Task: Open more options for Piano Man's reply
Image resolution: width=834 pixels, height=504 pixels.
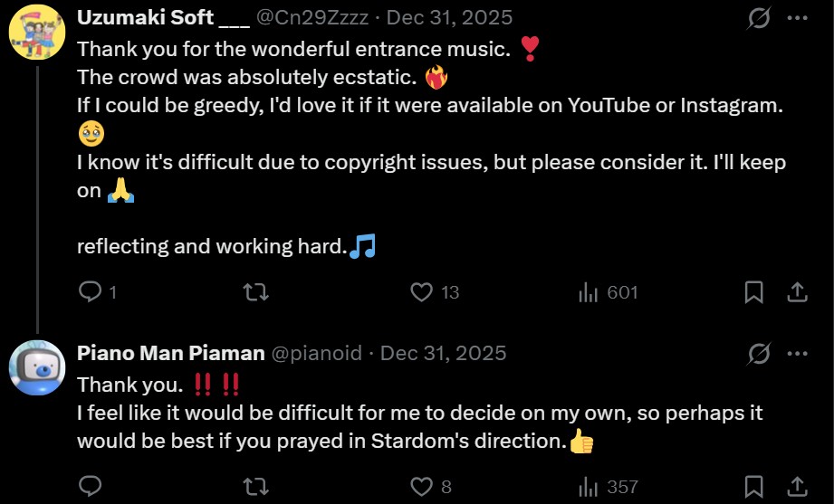Action: coord(797,353)
